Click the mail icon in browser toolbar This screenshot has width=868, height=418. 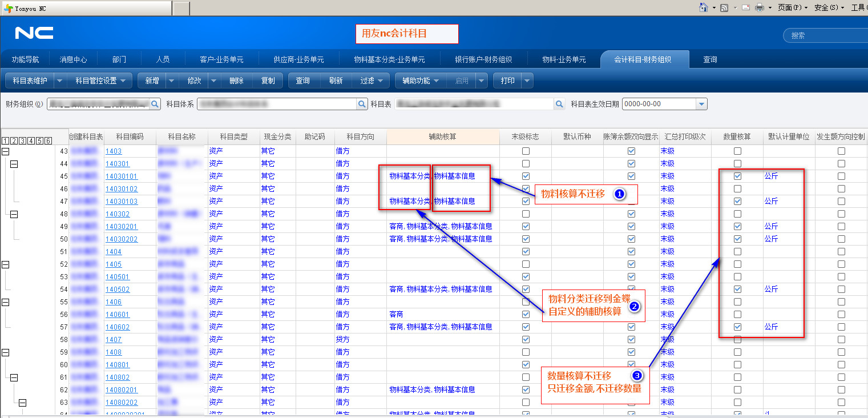pos(745,7)
